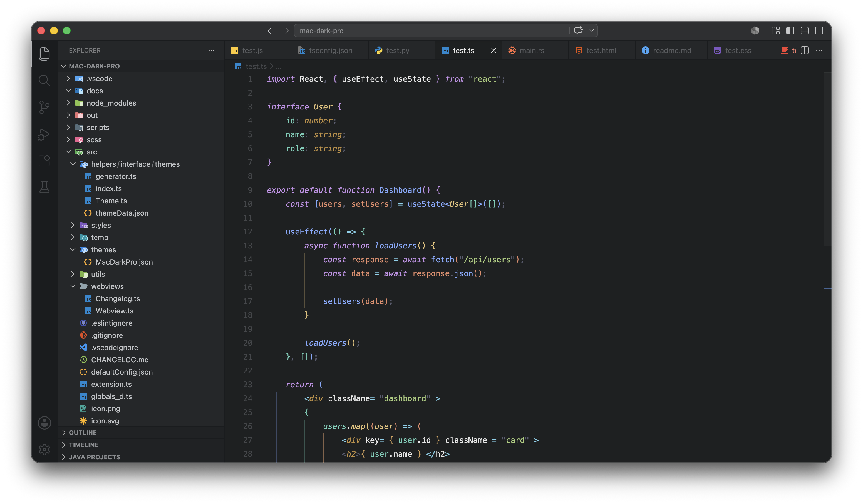Collapse the themes folder

tap(73, 249)
